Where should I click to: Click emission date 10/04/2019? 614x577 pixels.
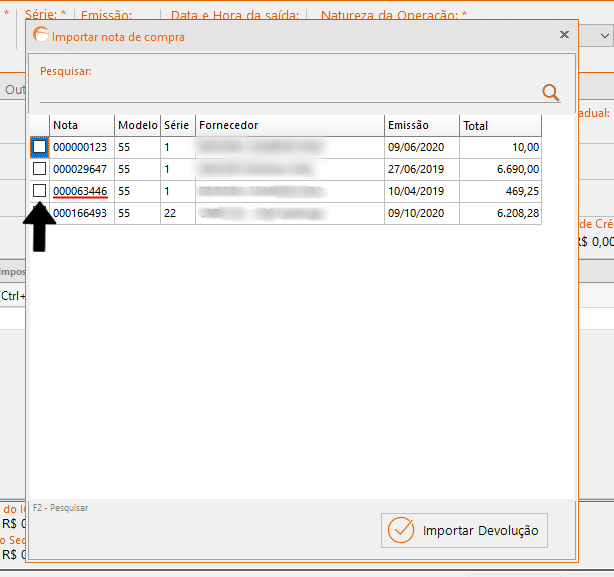coord(416,191)
